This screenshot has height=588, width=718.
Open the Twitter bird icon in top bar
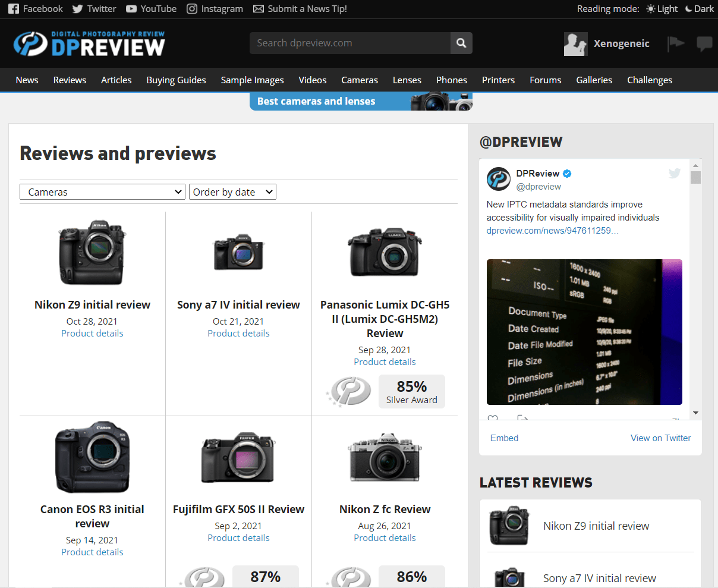77,9
